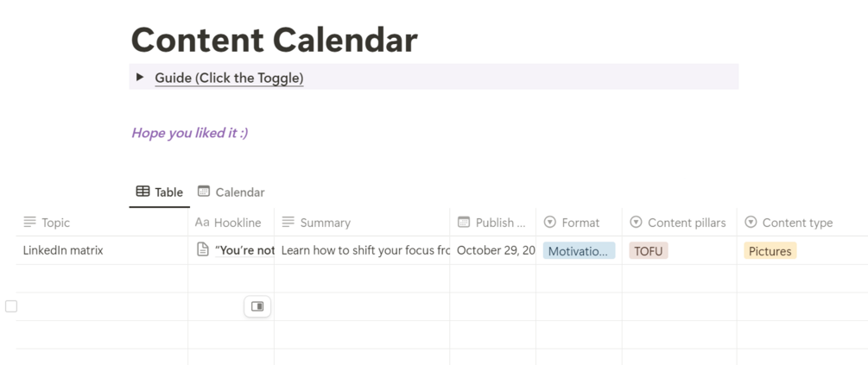Click the Hookline column Aa icon

pos(202,223)
